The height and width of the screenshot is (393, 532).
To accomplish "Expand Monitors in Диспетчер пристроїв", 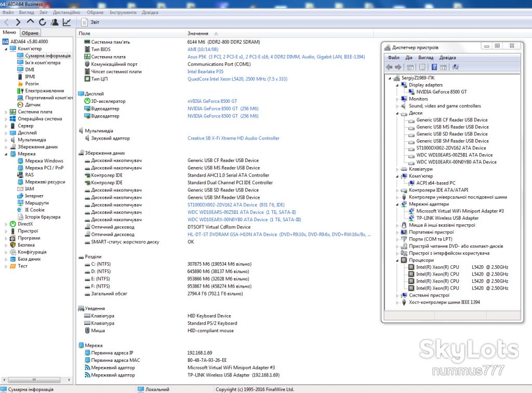I will (x=397, y=99).
